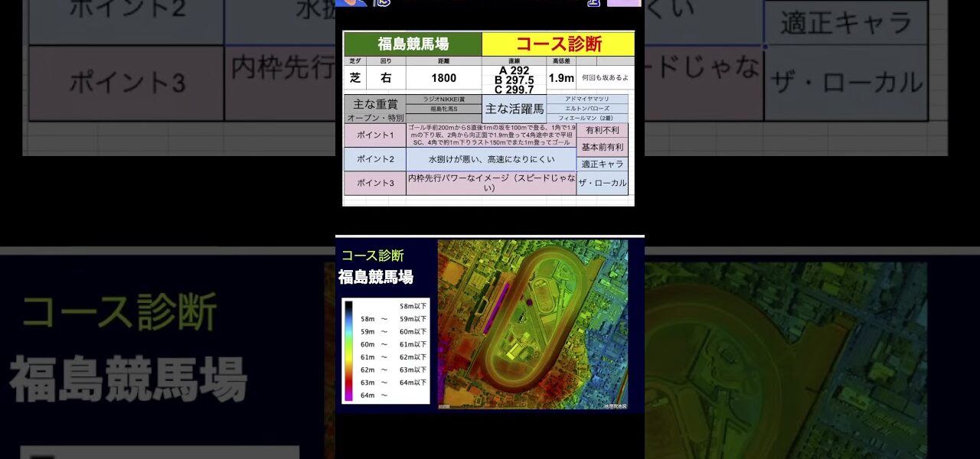Click the ポイント1 label cell

374,136
